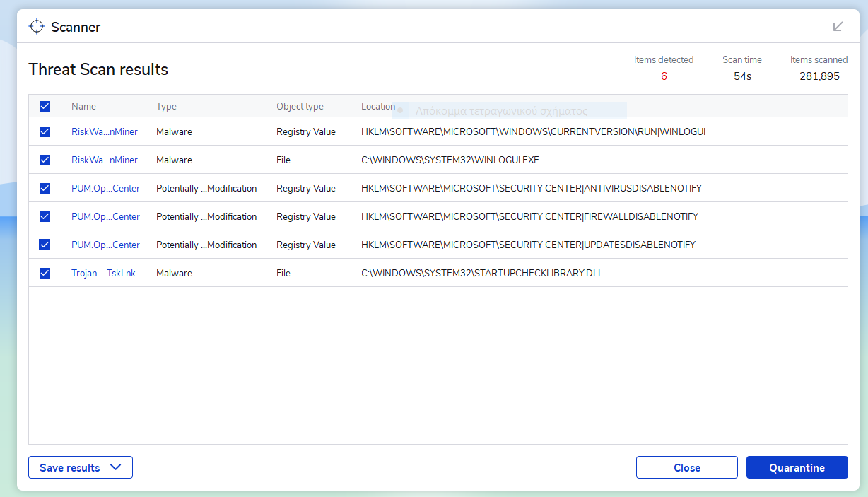Viewport: 868px width, 497px height.
Task: Deselect the FIREWALLDISABLENOTIFY threat checkbox
Action: click(x=45, y=216)
